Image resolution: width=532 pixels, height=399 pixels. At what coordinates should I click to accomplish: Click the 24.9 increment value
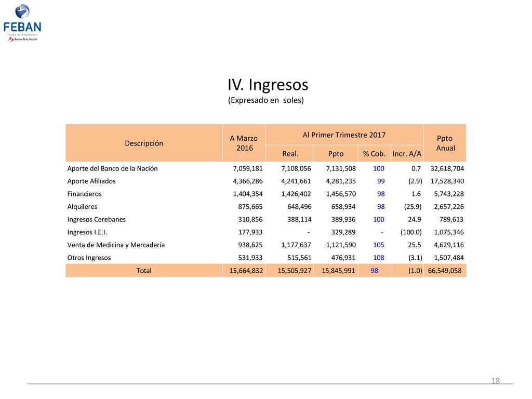(x=414, y=220)
